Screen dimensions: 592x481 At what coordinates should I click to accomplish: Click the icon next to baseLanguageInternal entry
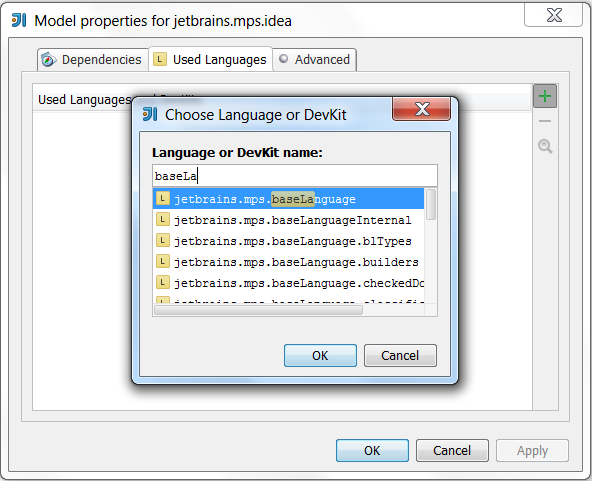(163, 219)
